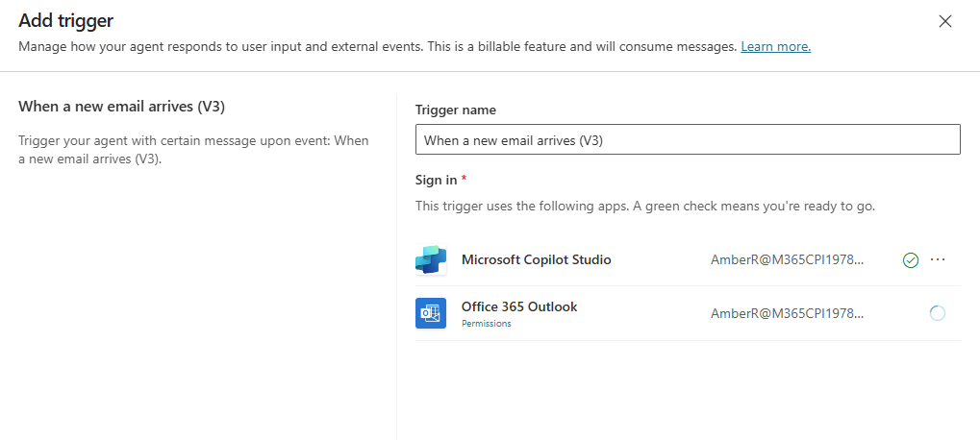This screenshot has width=980, height=440.
Task: Click the trigger description text in left panel
Action: pos(193,150)
